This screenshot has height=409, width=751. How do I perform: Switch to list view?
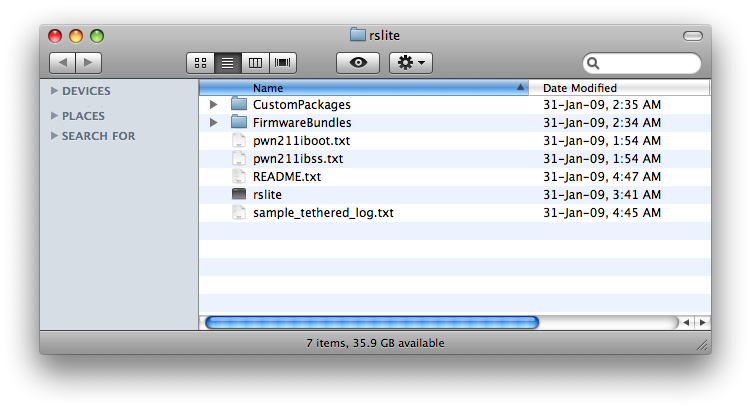[227, 63]
